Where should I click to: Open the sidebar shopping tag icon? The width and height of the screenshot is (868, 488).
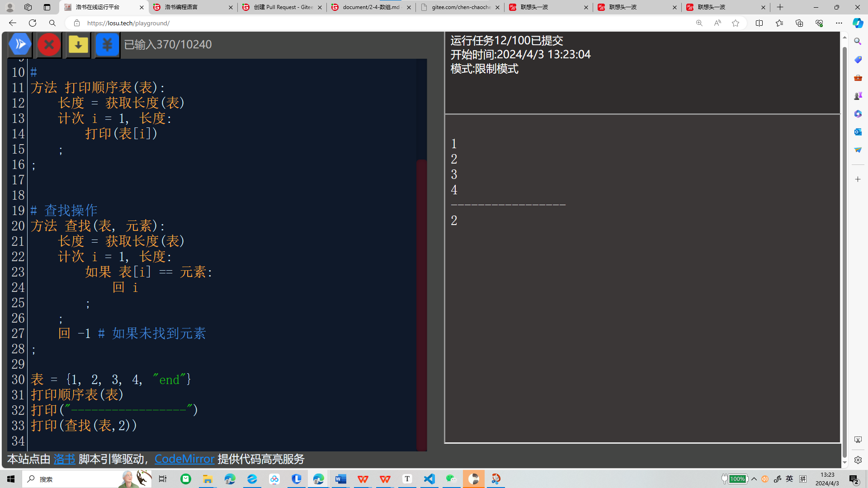pyautogui.click(x=858, y=60)
